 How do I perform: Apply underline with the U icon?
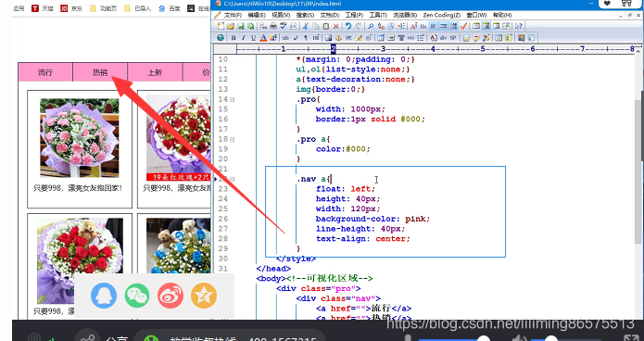[253, 38]
